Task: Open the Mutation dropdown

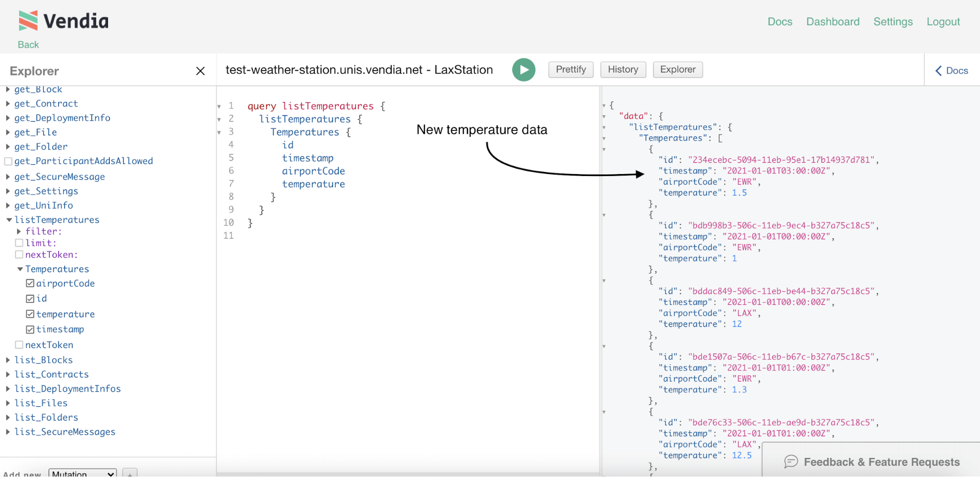Action: click(x=83, y=473)
